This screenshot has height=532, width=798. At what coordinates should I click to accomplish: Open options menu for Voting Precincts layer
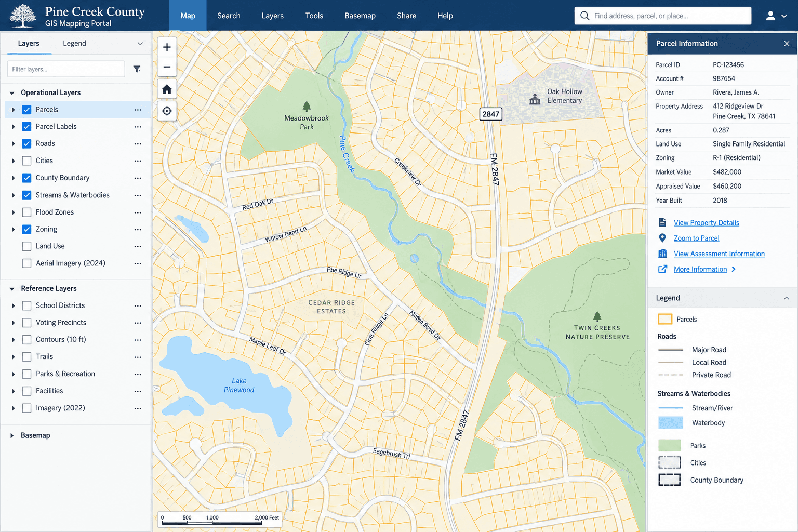pos(138,323)
